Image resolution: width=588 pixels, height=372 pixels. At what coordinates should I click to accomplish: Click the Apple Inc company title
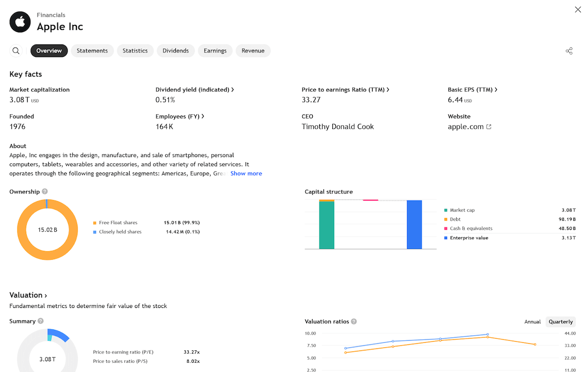(x=60, y=26)
